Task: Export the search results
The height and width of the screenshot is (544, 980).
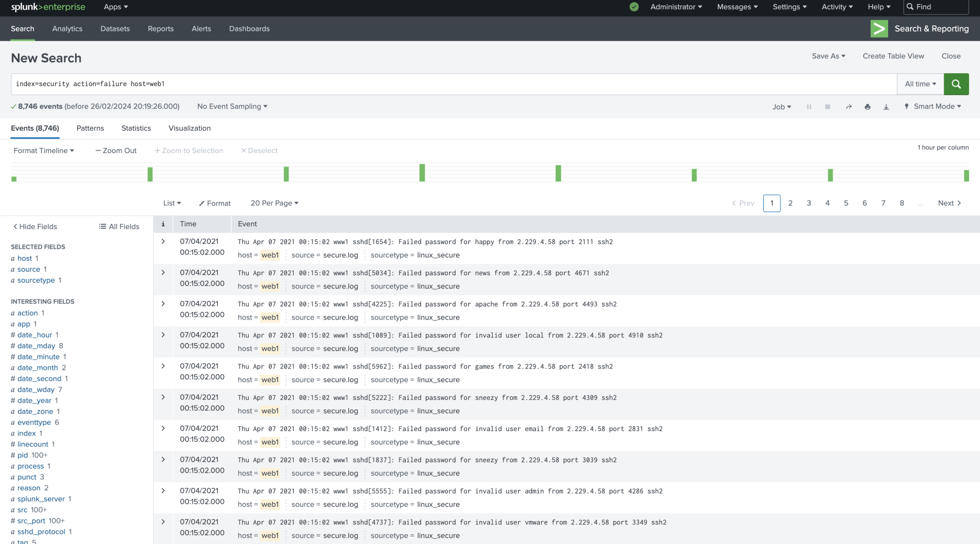Action: click(886, 107)
